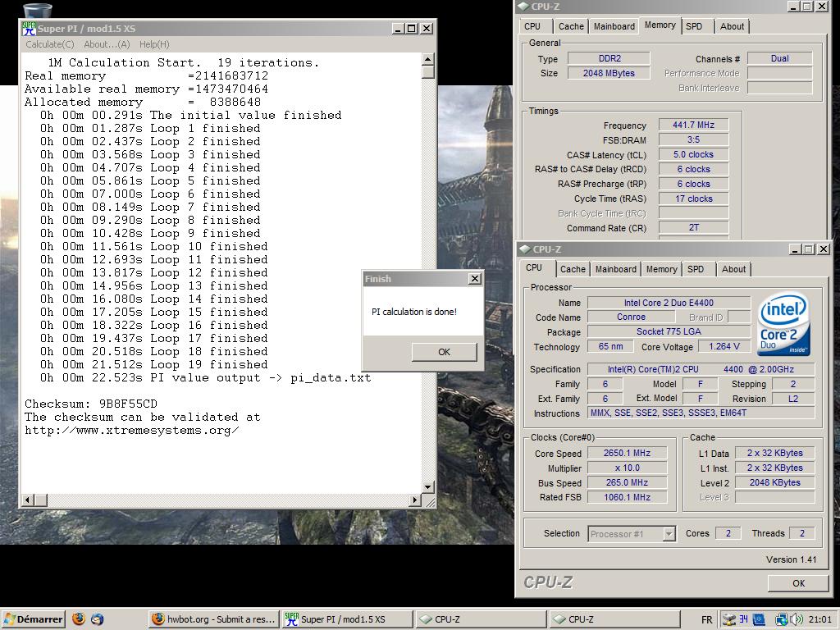Click the upper CPU-Z window title bar icon
Viewport: 840px width, 630px height.
coord(523,7)
